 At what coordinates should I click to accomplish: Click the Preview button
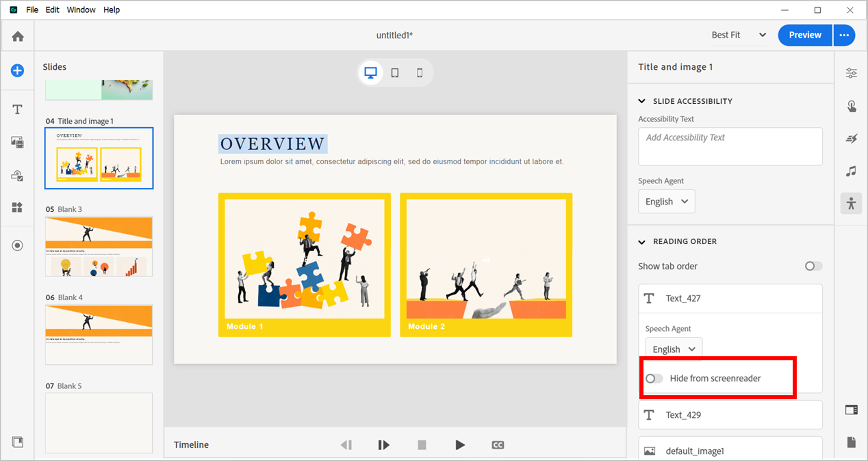[x=804, y=35]
